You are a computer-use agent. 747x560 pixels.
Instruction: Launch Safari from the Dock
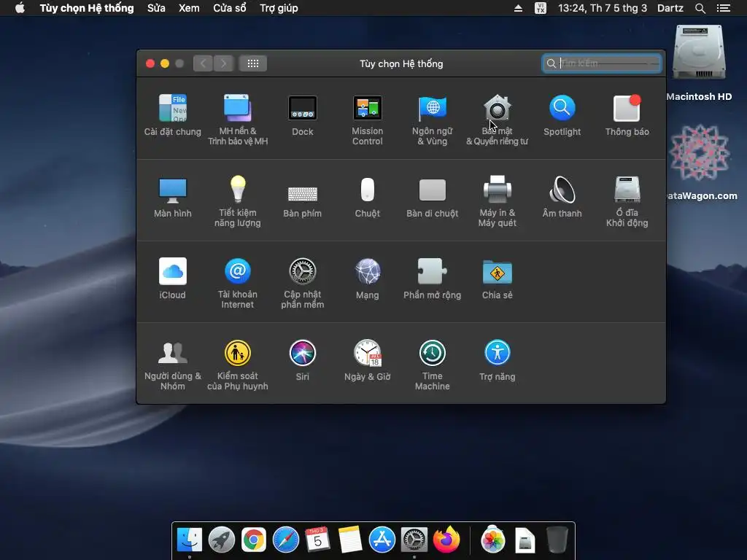pos(286,540)
